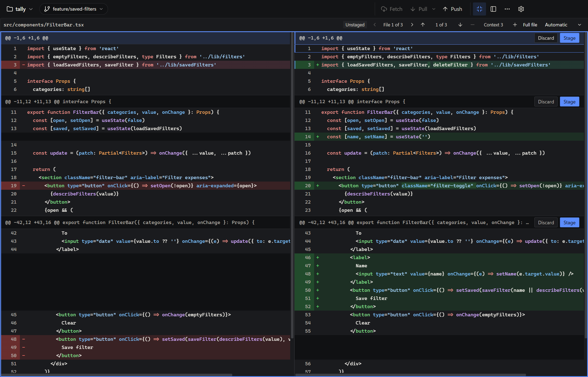Screen dimensions: 588x377
Task: Click right pane hunk header '@@ -1,6 +1,6 @@'
Action: 321,38
